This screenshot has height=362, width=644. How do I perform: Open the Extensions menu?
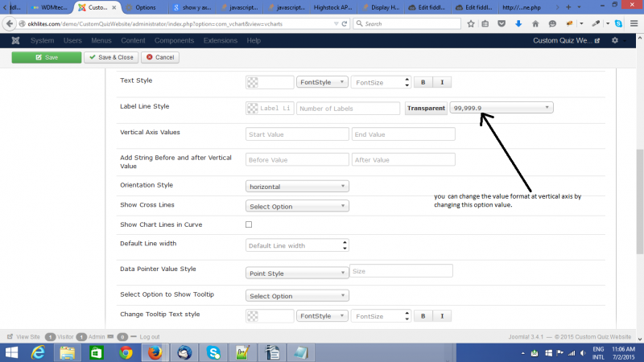(x=220, y=40)
